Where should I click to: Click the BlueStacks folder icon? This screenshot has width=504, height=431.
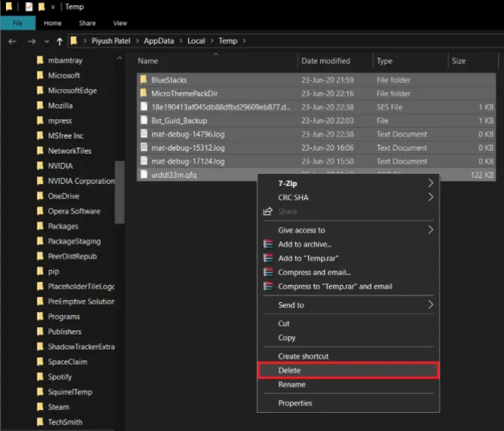pyautogui.click(x=144, y=79)
